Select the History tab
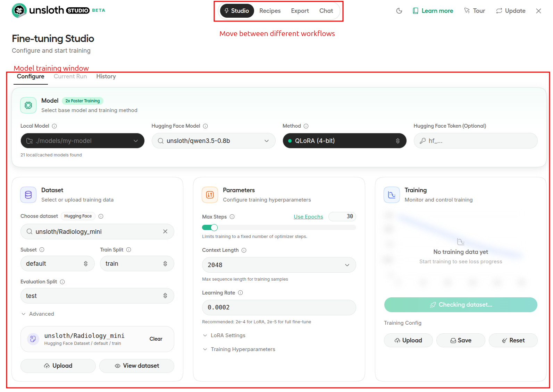The image size is (553, 392). (x=106, y=77)
